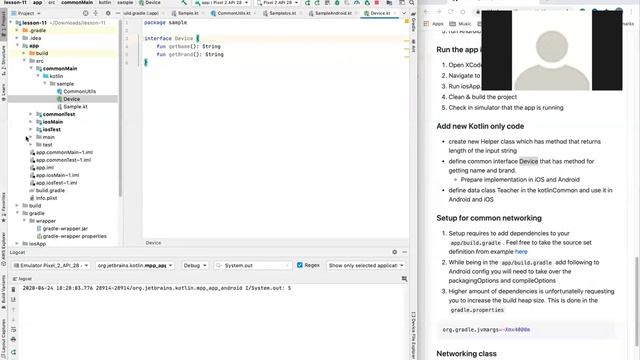This screenshot has width=640, height=360.
Task: Click the print icon in Logcat sidebar
Action: click(13, 340)
